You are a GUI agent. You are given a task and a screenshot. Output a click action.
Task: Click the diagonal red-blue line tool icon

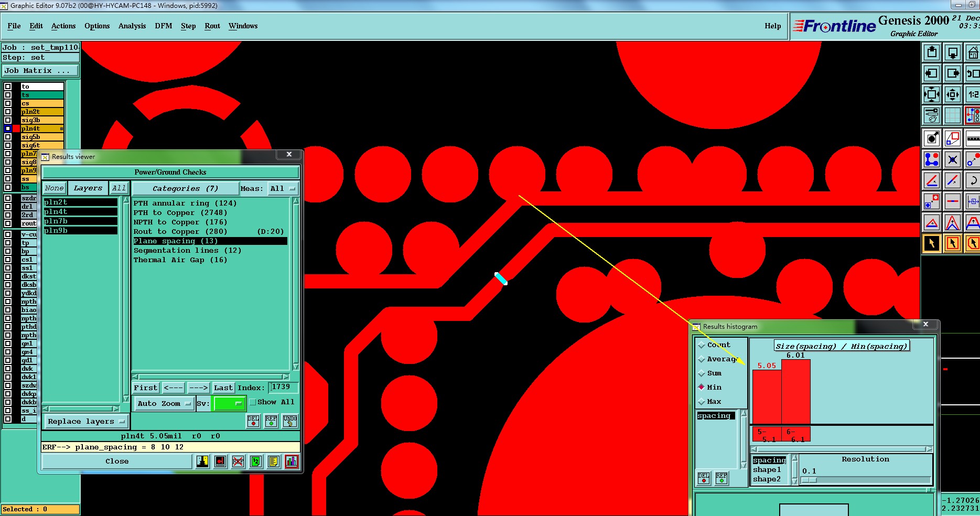953,180
